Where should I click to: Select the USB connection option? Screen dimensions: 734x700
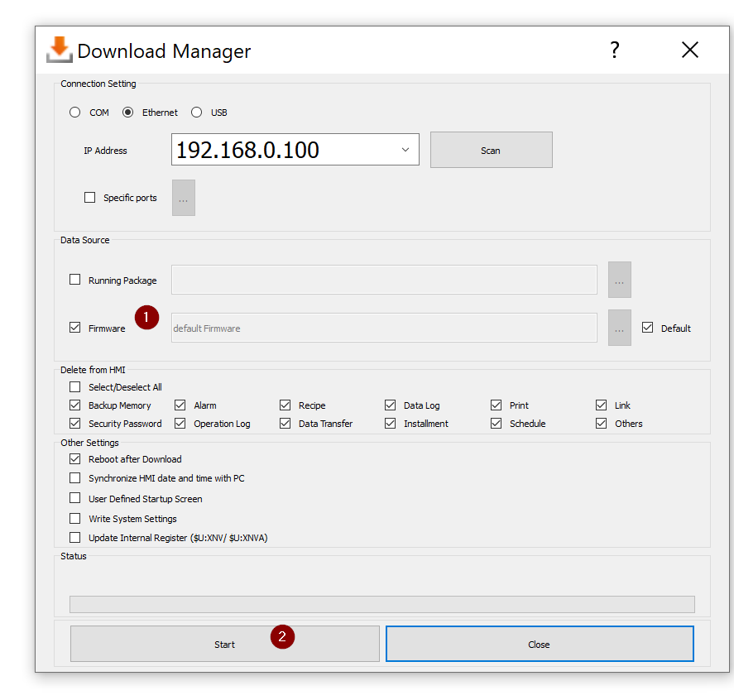coord(197,113)
